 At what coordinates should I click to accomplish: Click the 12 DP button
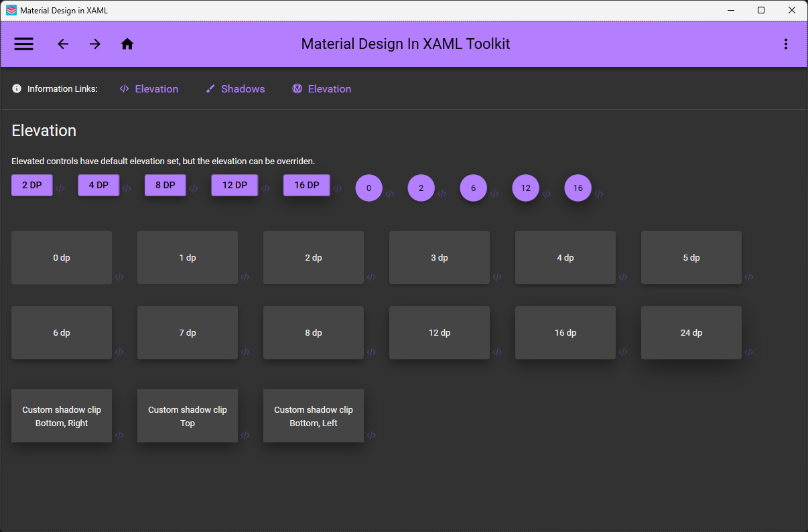click(234, 185)
